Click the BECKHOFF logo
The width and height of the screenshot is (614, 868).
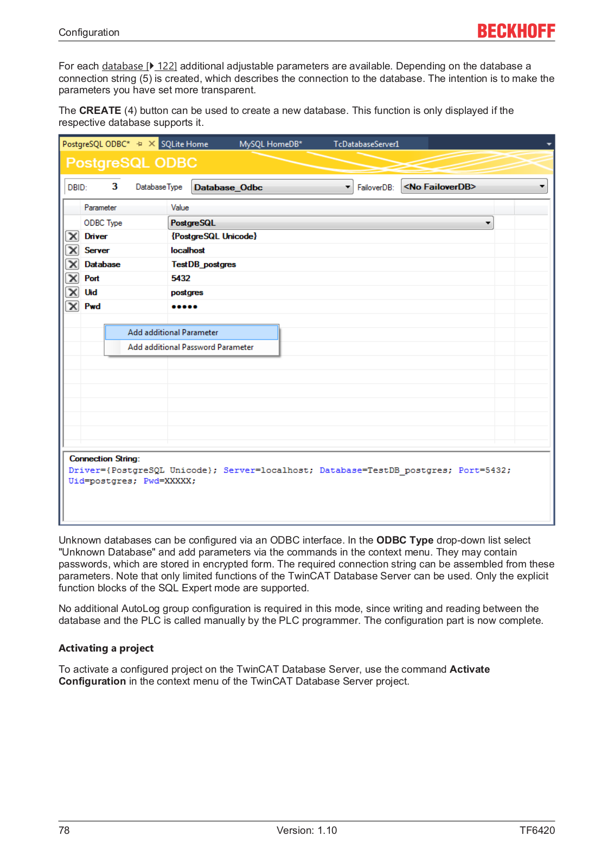pyautogui.click(x=516, y=31)
